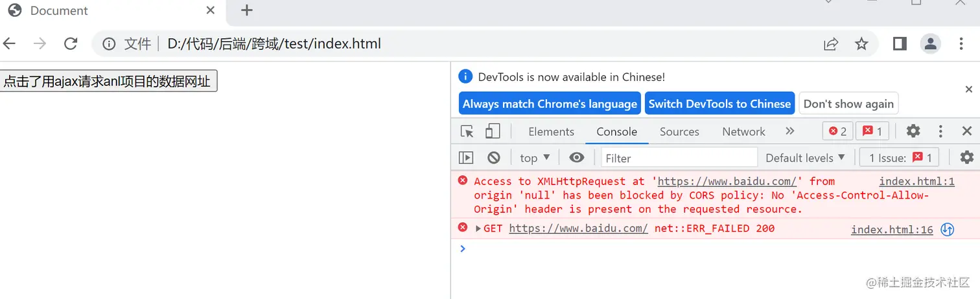The height and width of the screenshot is (299, 980).
Task: Open live expression with eye icon
Action: point(576,157)
